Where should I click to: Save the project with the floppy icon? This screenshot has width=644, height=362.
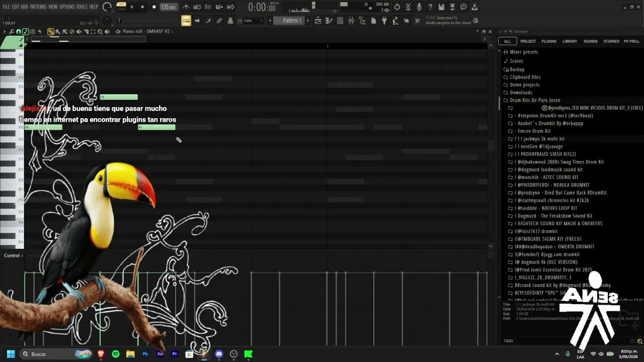(441, 7)
